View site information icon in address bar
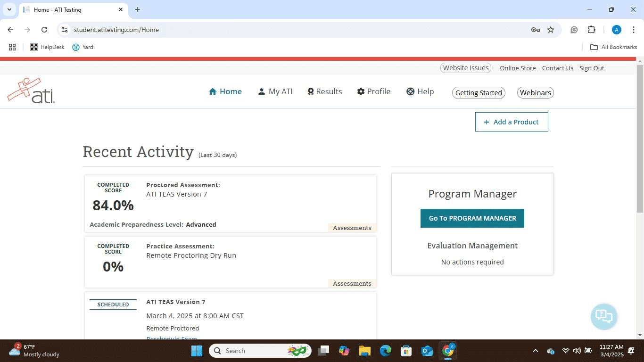This screenshot has height=362, width=644. (x=65, y=30)
